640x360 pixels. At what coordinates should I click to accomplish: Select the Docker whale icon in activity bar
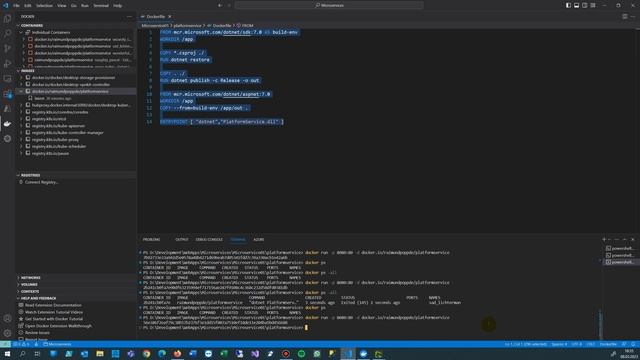7,124
